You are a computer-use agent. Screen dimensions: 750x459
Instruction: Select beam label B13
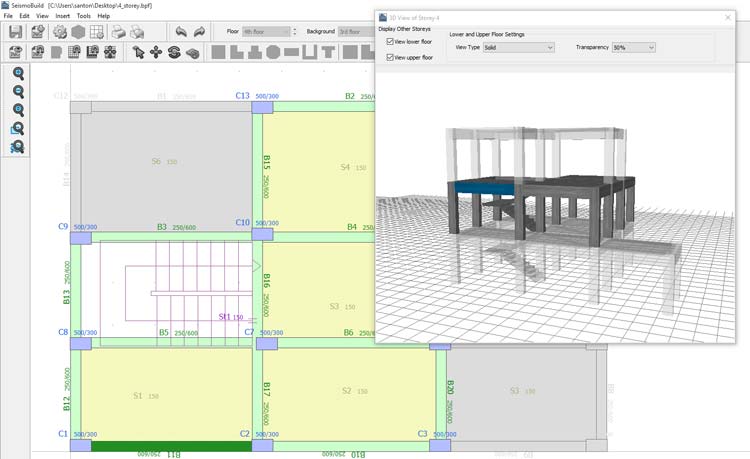[66, 296]
